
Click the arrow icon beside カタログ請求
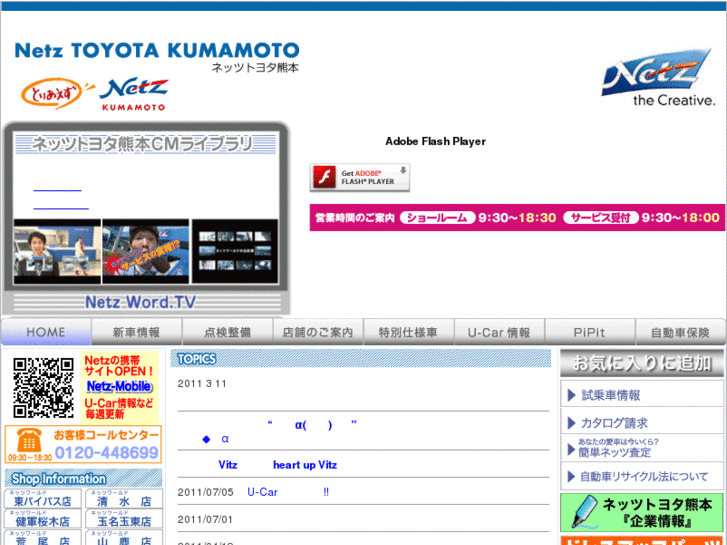572,423
